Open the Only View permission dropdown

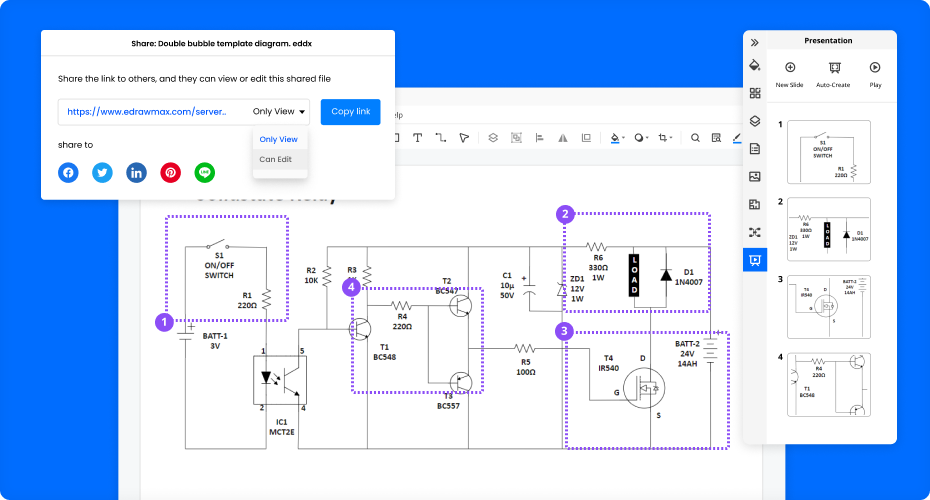280,112
